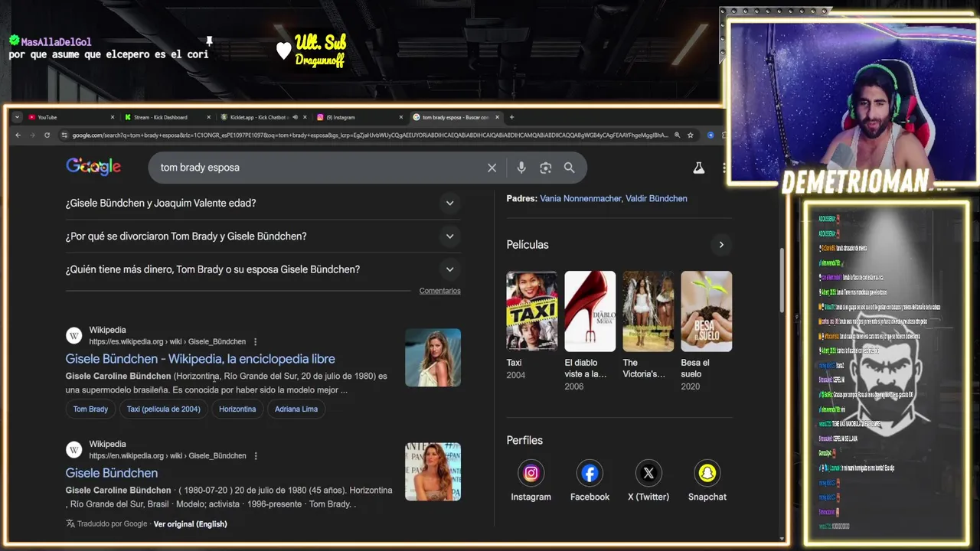The width and height of the screenshot is (980, 551).
Task: Click the page vertical scrollbar
Action: [782, 279]
